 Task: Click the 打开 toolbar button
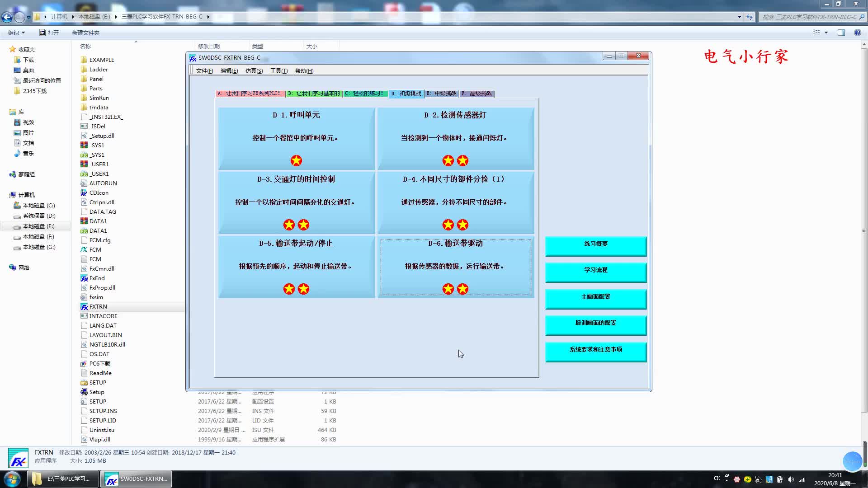49,33
